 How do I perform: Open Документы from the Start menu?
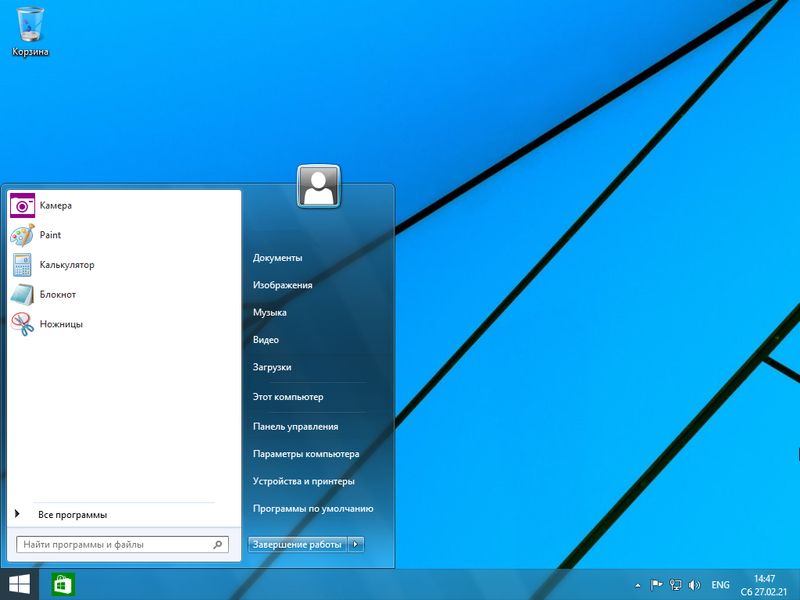[278, 258]
